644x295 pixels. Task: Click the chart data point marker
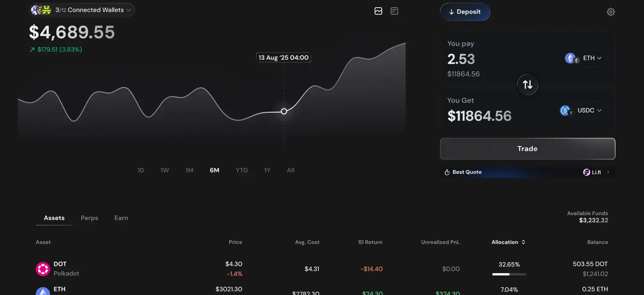click(x=284, y=111)
